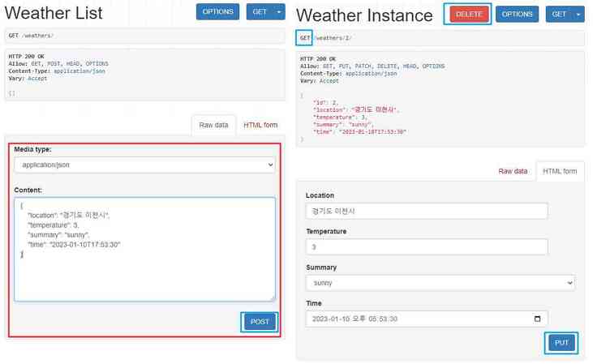Click OPTIONS button in Weather List
The image size is (593, 364).
pyautogui.click(x=217, y=11)
